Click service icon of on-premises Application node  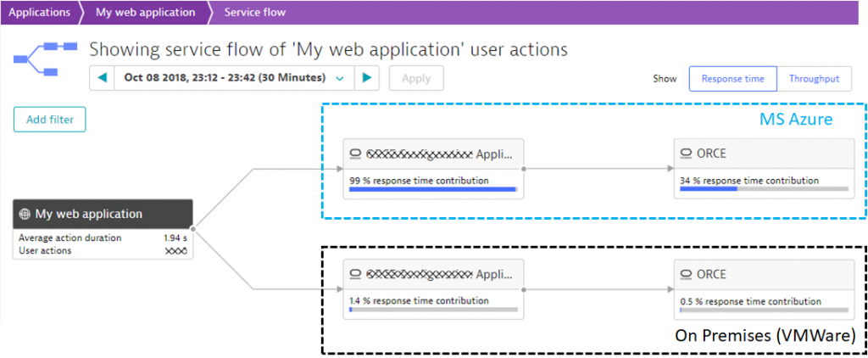[x=356, y=274]
